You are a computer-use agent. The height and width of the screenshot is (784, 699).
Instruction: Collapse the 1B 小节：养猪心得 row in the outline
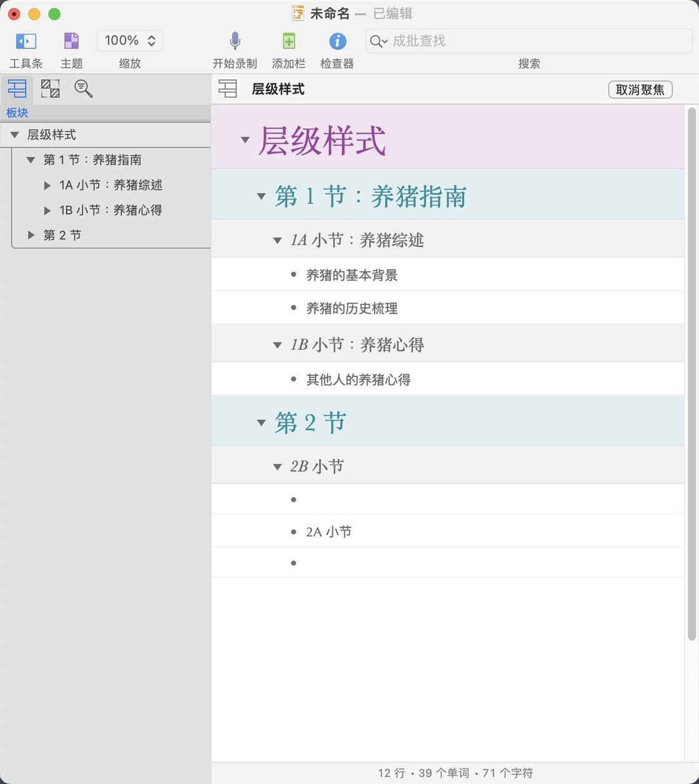coord(278,345)
